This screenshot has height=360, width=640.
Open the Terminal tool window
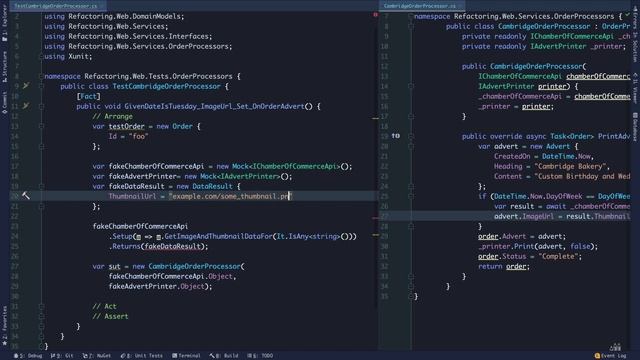point(186,356)
